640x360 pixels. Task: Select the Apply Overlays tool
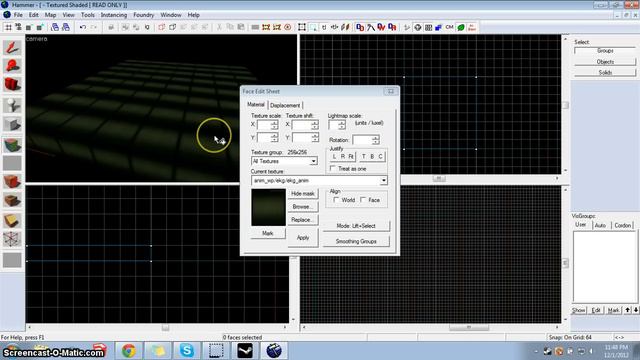(12, 200)
